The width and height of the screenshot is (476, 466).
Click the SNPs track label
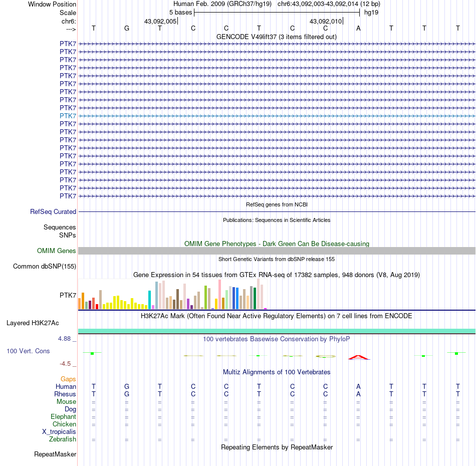pyautogui.click(x=68, y=236)
